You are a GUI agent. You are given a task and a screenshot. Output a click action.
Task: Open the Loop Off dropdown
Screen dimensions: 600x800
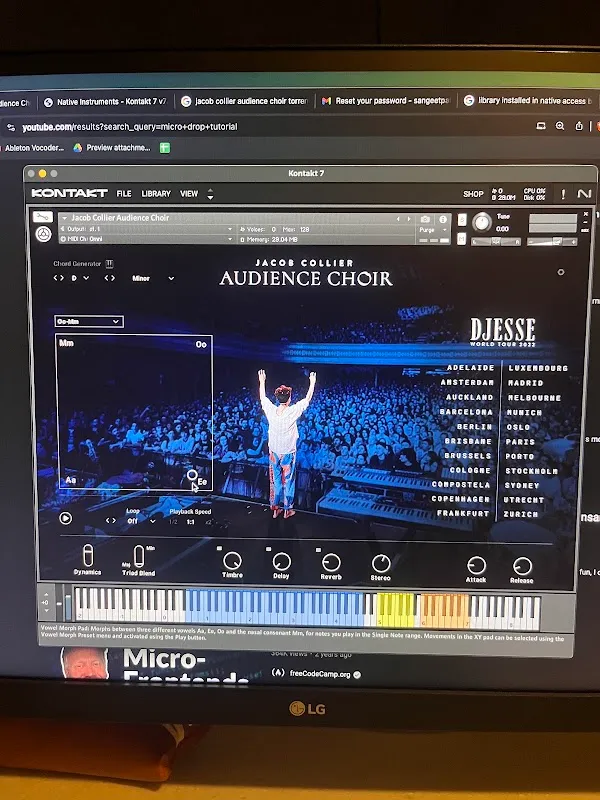tap(141, 521)
